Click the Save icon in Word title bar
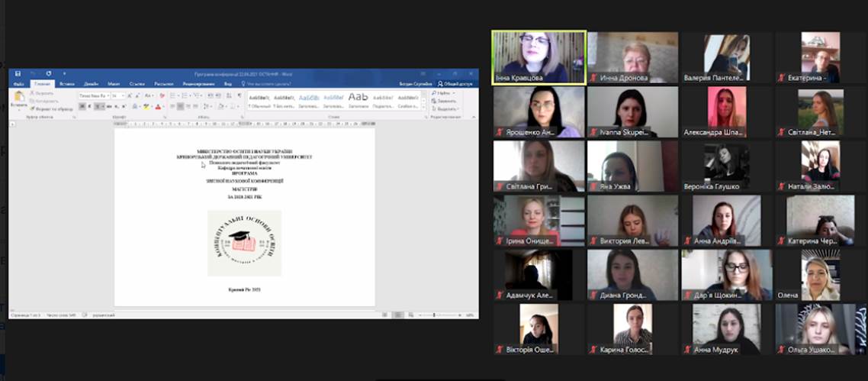 point(18,74)
